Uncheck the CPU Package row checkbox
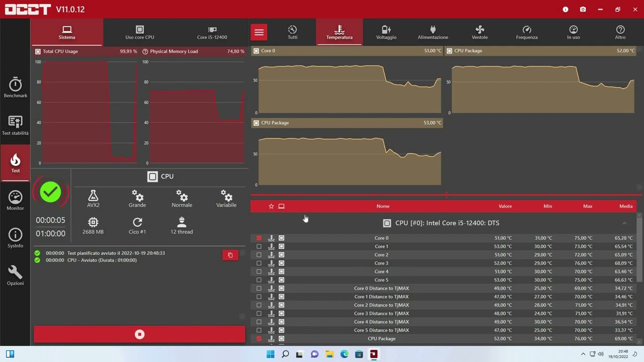 click(259, 338)
